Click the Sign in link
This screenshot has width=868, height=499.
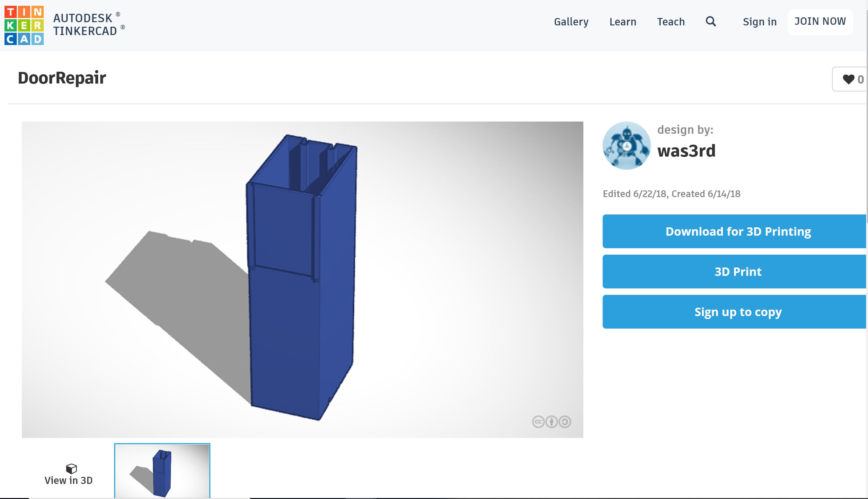[759, 22]
